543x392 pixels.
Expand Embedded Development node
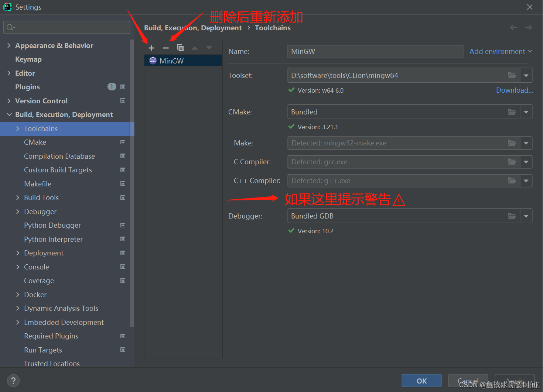[x=18, y=322]
